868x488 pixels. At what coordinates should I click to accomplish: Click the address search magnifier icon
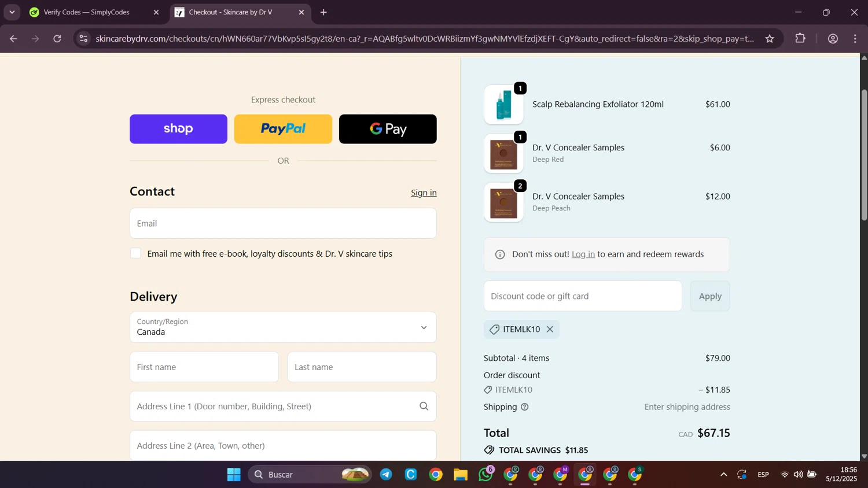pos(424,406)
